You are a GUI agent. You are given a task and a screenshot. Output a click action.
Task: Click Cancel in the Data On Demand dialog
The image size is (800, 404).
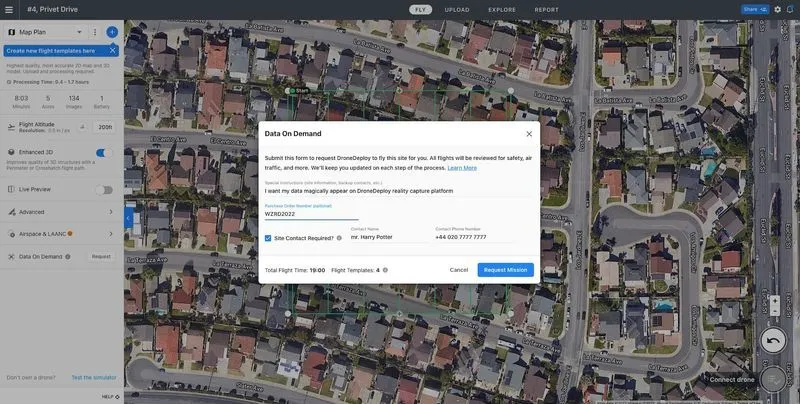coord(459,270)
